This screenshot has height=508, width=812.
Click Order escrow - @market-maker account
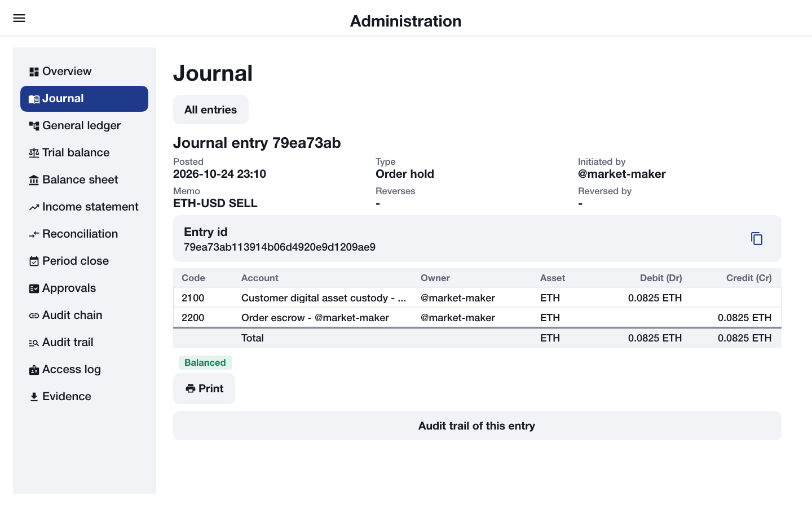point(315,318)
